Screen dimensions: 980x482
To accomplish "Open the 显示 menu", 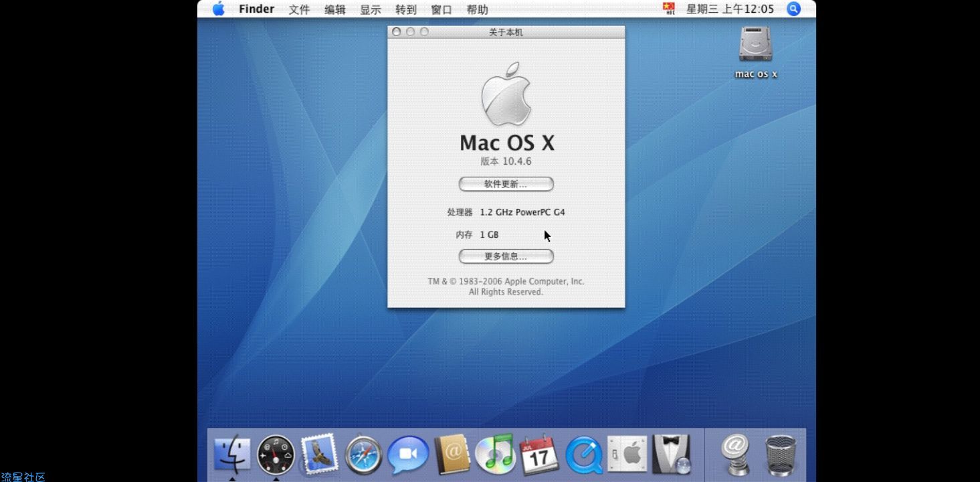I will coord(371,9).
